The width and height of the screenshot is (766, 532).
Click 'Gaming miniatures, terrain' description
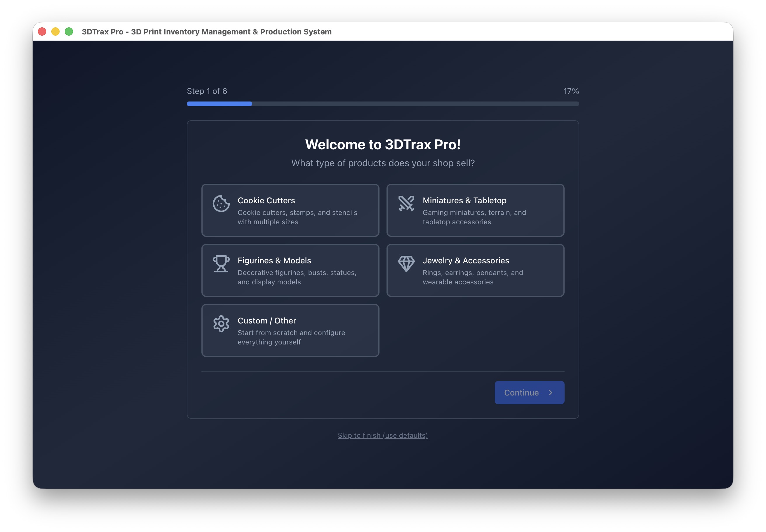474,217
